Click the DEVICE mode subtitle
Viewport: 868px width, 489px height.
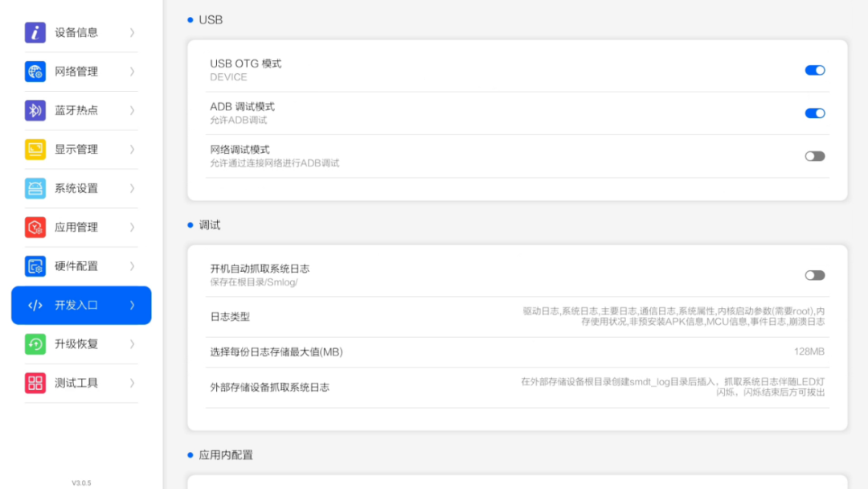click(228, 77)
